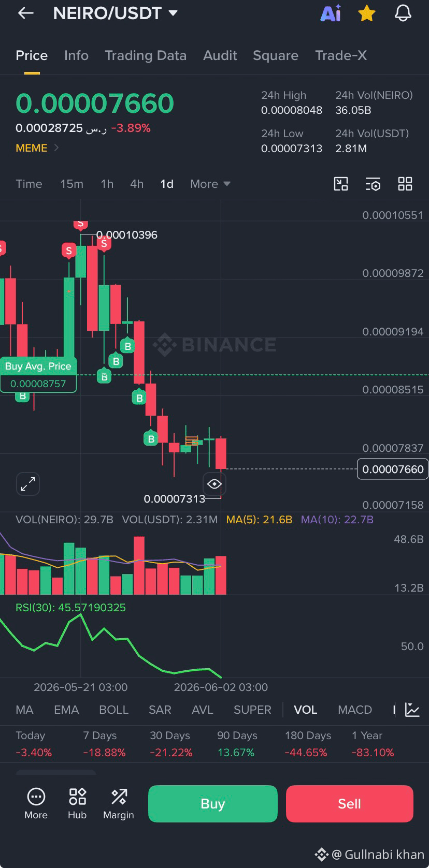Viewport: 429px width, 868px height.
Task: Expand chart to fullscreen
Action: [x=28, y=484]
